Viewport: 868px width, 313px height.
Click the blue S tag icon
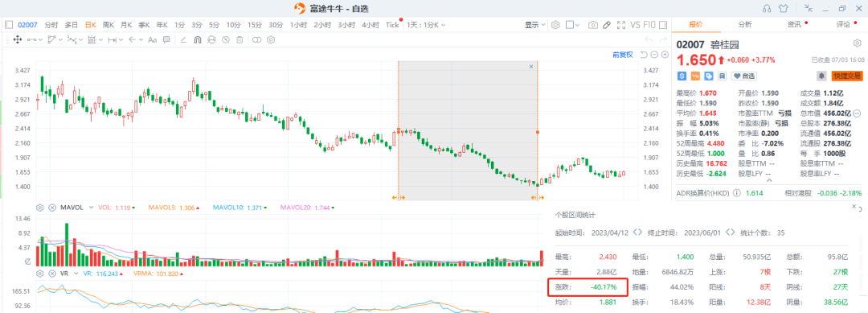point(682,76)
